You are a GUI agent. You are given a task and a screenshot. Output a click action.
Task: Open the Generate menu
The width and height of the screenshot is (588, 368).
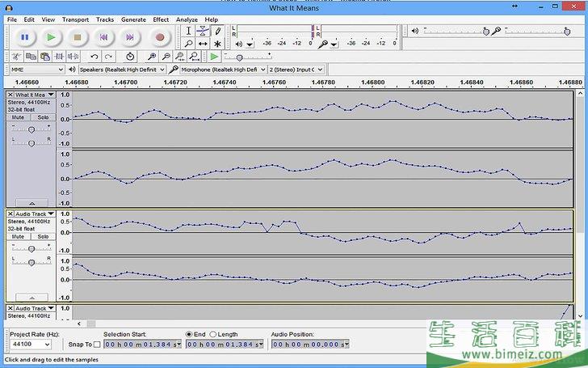(133, 19)
